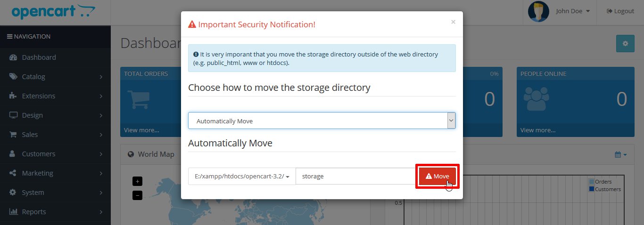This screenshot has width=644, height=225.
Task: Click the Logout link
Action: [x=620, y=11]
